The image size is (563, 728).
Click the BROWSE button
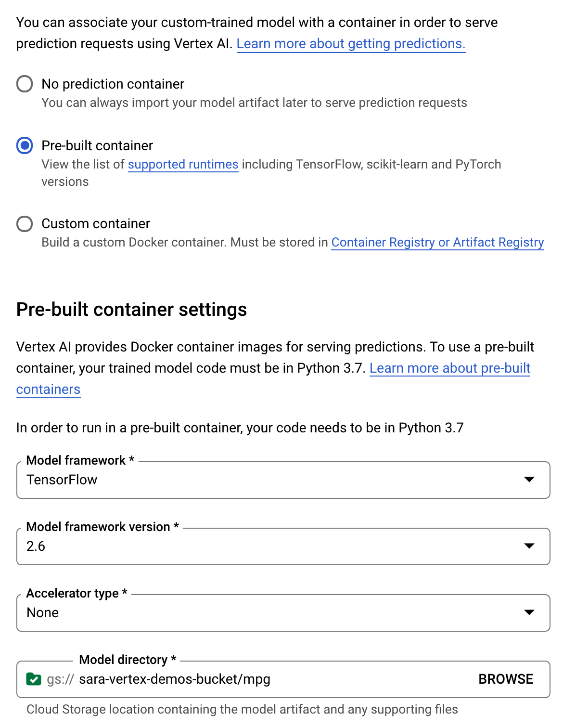coord(505,679)
